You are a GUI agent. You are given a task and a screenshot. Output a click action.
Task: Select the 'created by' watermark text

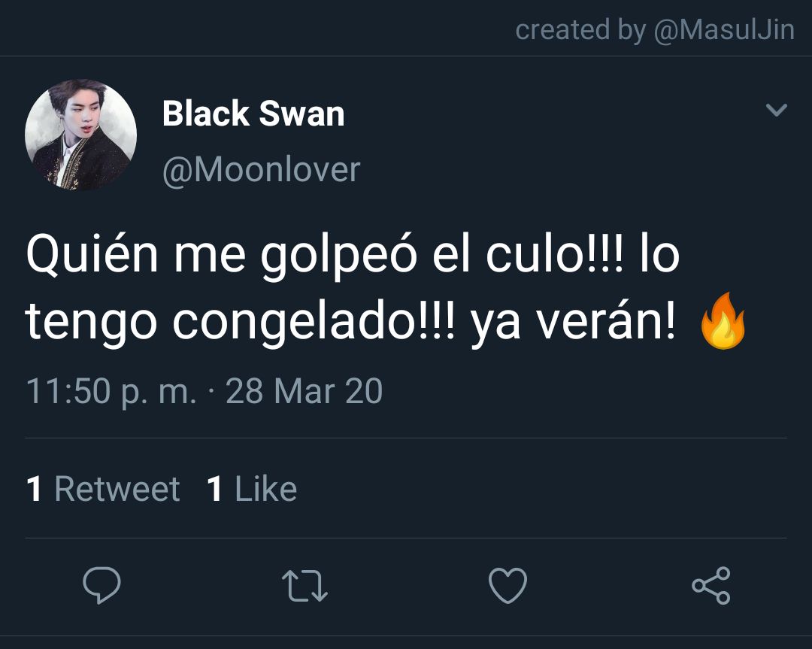pos(580,29)
